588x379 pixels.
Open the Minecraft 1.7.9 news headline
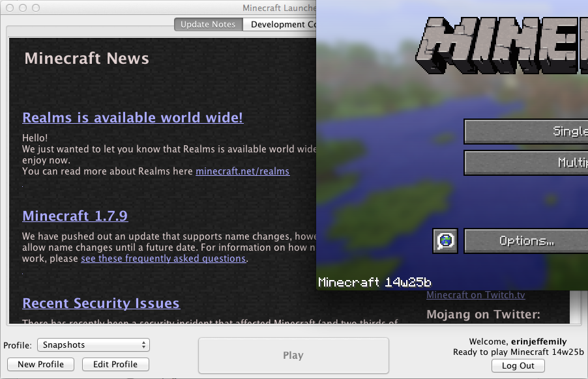click(75, 216)
